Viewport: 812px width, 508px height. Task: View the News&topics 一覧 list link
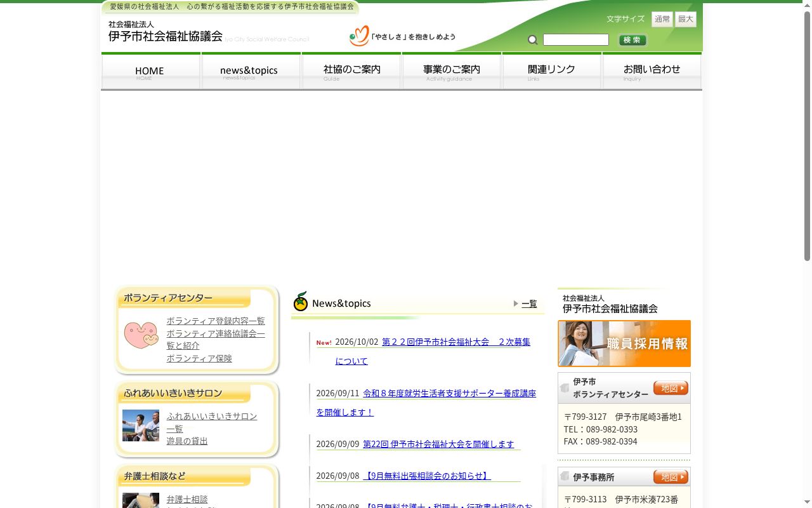[x=529, y=304]
